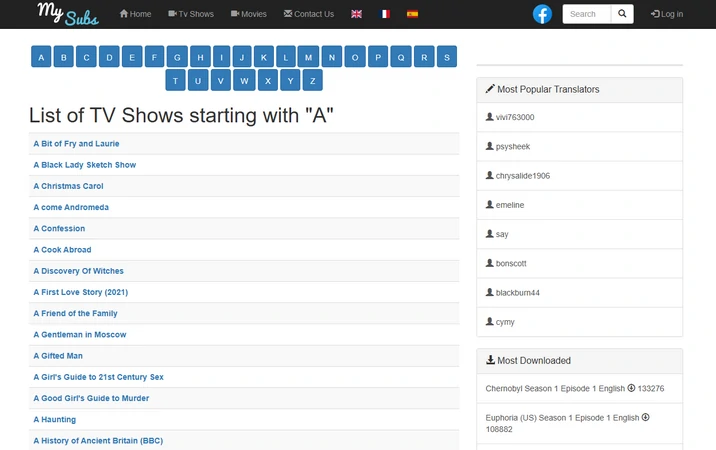Select letter G button
716x450 pixels.
(x=177, y=57)
